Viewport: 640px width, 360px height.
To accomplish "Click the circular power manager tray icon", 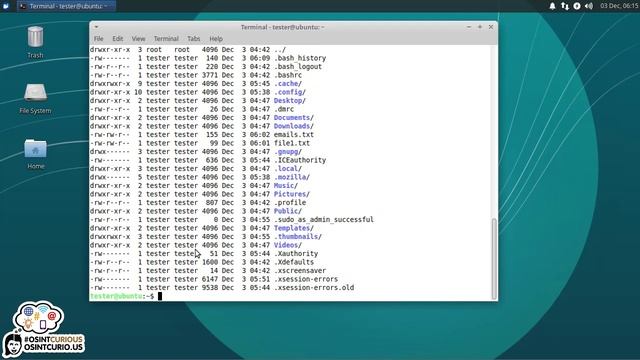I will coord(577,6).
